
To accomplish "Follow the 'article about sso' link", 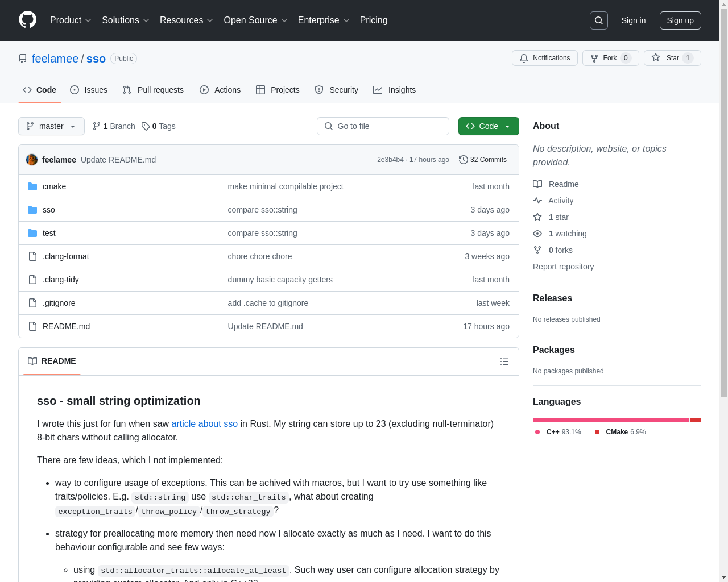I will click(x=205, y=423).
